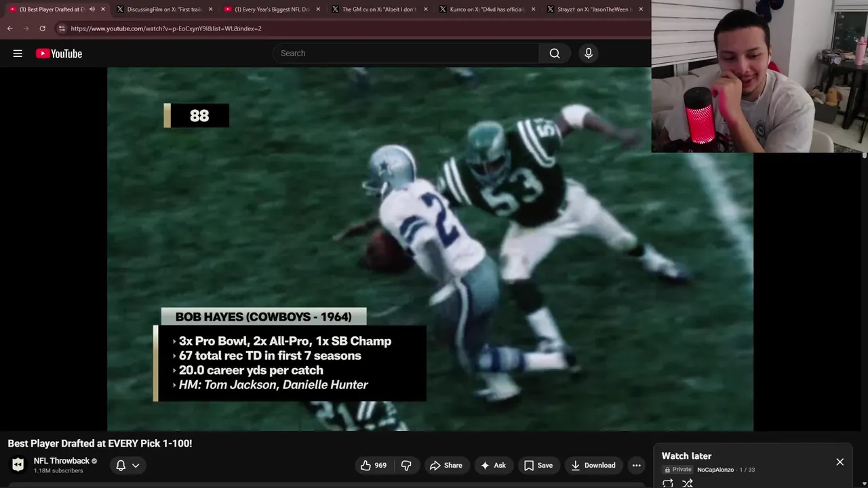
Task: Switch to The GM cv on X tab
Action: tap(379, 9)
